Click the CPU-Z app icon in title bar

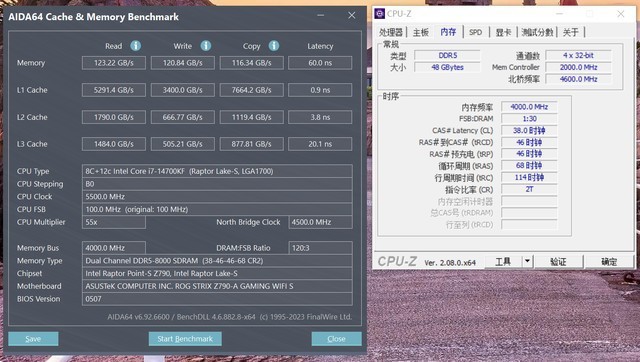(380, 13)
